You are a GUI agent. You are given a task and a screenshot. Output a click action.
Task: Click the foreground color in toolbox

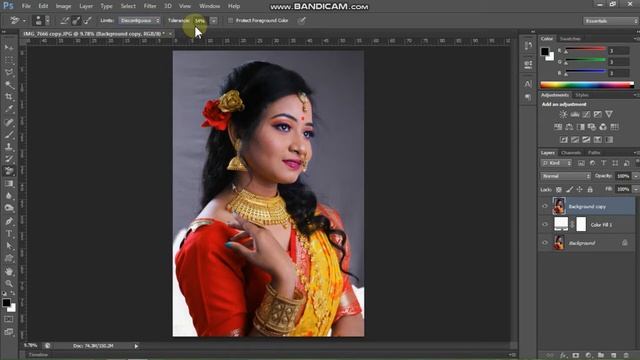point(6,303)
